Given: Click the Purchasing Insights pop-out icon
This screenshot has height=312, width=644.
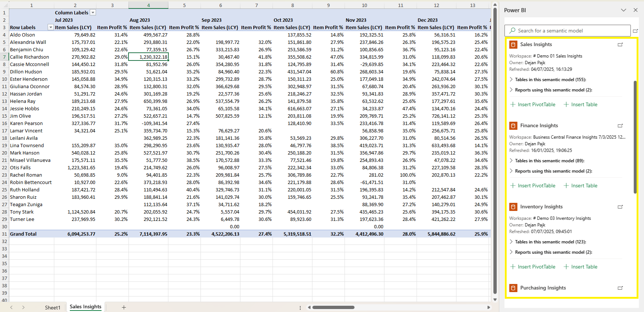Looking at the screenshot, I should coord(620,288).
